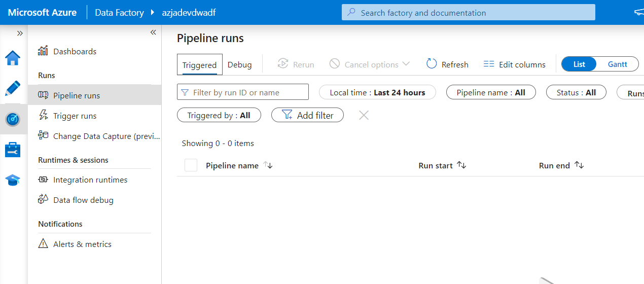
Task: Select the List view toggle
Action: click(x=580, y=64)
